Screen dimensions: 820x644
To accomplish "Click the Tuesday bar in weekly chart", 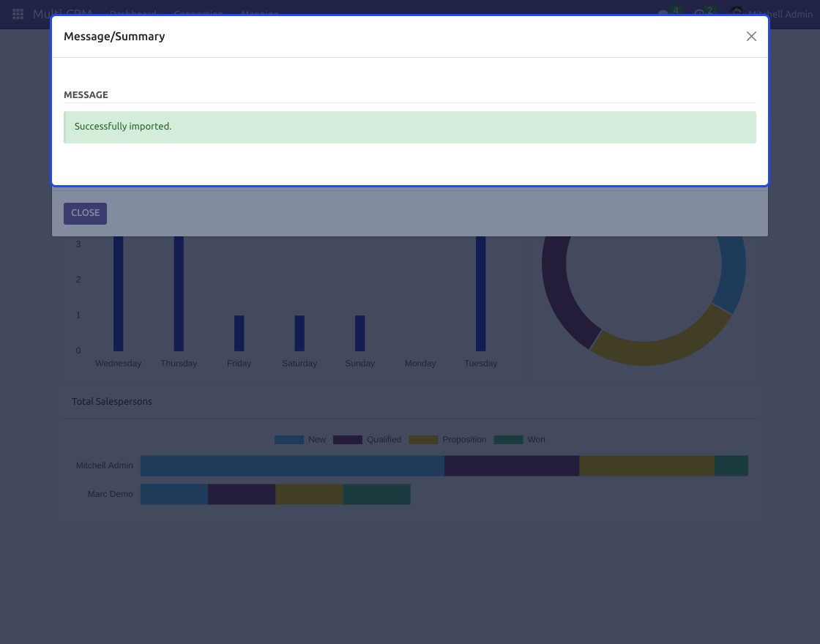I will [x=480, y=293].
